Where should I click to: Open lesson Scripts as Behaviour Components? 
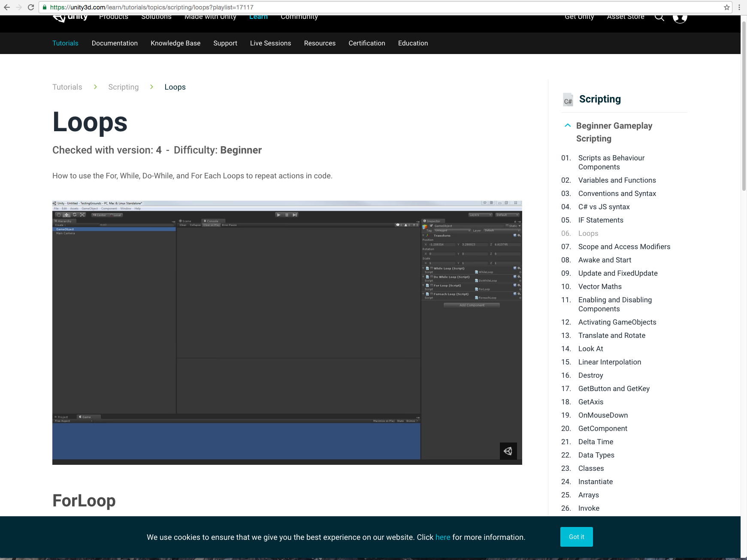click(611, 163)
